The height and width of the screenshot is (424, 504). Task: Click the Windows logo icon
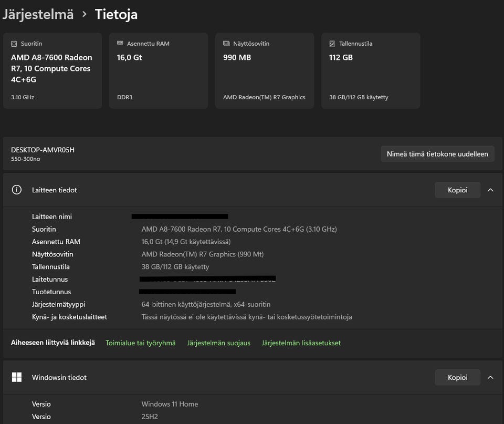(17, 377)
